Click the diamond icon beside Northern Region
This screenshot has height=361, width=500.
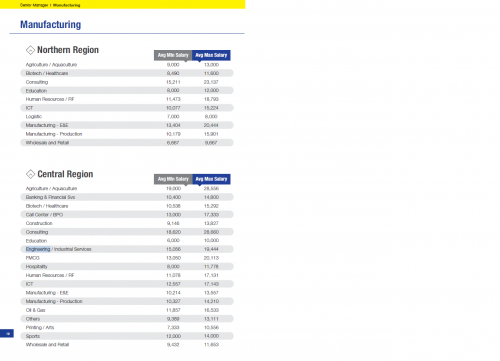[30, 50]
